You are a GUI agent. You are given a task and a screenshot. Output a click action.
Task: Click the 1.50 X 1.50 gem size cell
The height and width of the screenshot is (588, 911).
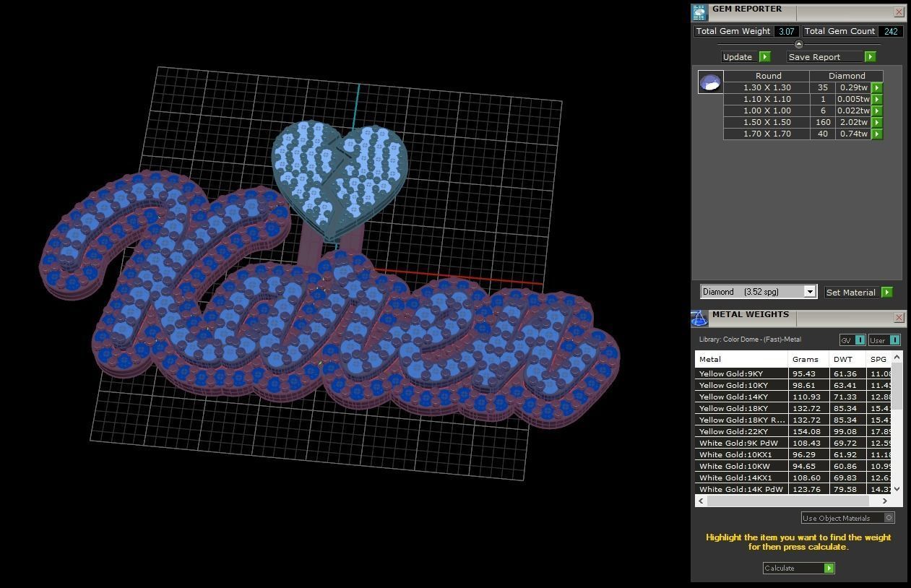point(767,122)
